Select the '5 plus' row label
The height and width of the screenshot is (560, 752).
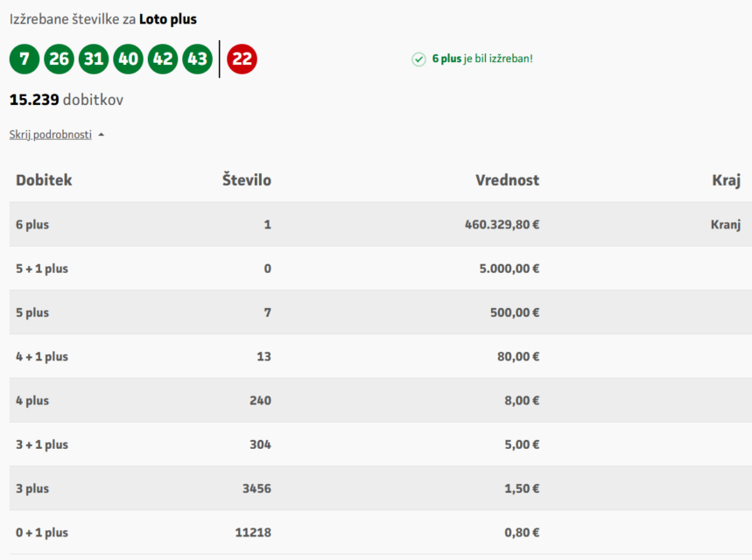click(x=32, y=312)
